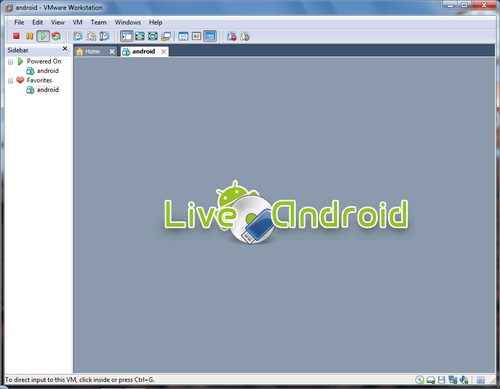500x389 pixels.
Task: Open the Help menu
Action: 155,22
